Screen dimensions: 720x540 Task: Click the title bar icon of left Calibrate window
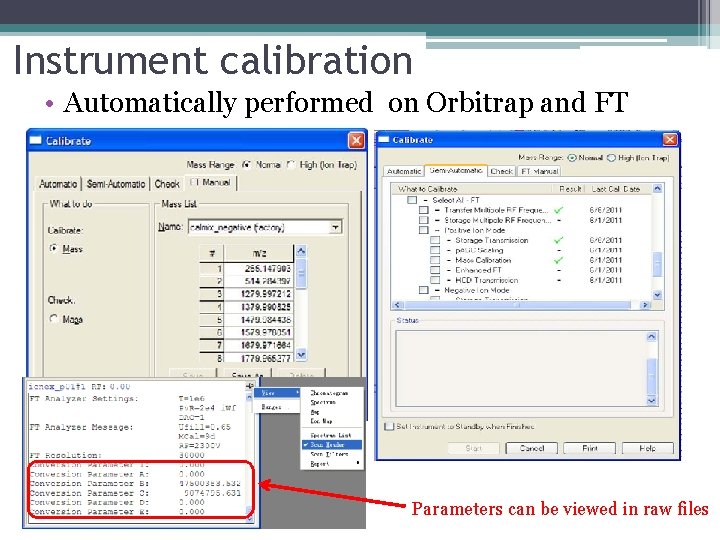[x=35, y=140]
